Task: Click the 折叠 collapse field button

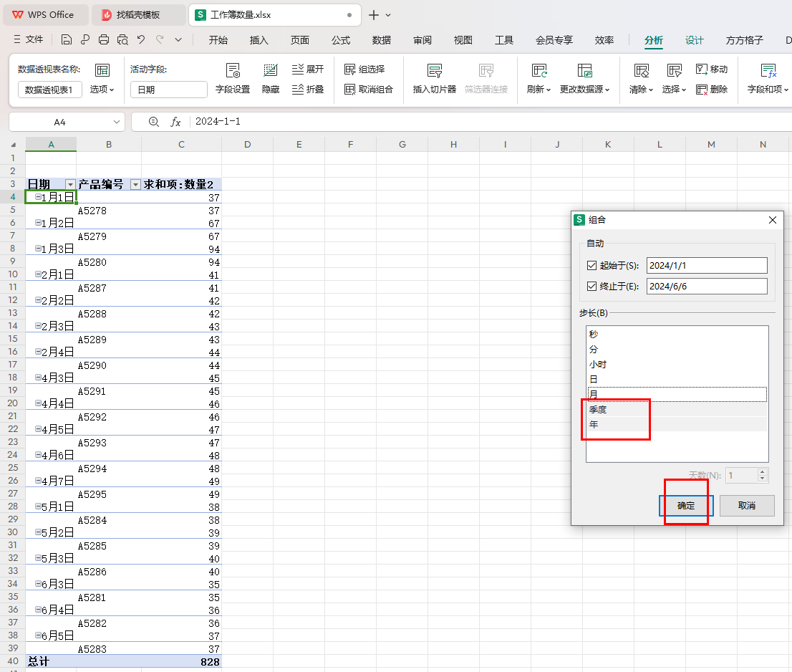Action: (x=308, y=90)
